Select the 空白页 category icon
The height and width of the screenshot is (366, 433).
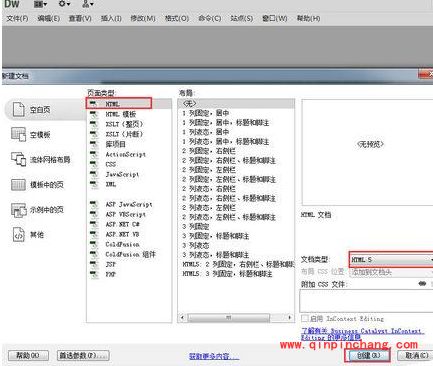[19, 109]
